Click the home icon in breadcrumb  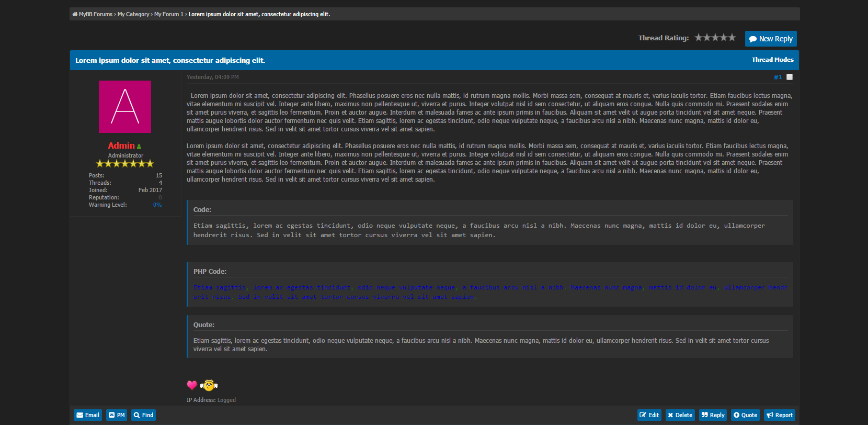75,14
